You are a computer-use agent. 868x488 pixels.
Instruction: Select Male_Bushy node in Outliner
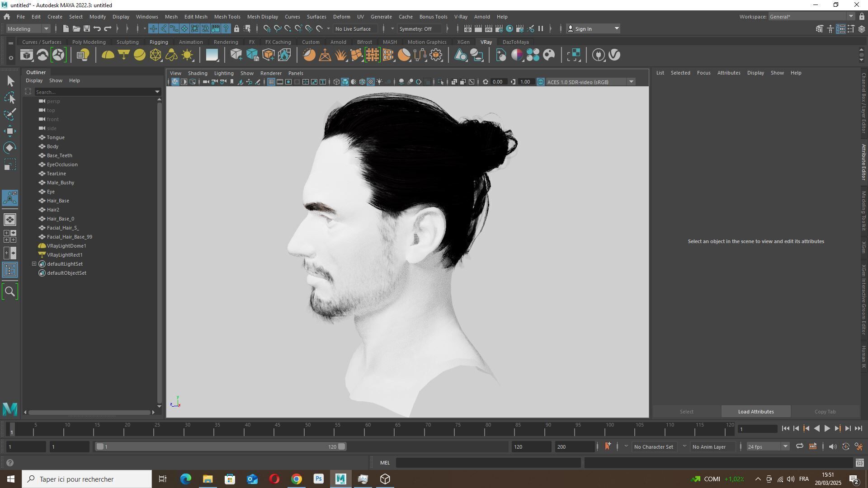pyautogui.click(x=61, y=183)
